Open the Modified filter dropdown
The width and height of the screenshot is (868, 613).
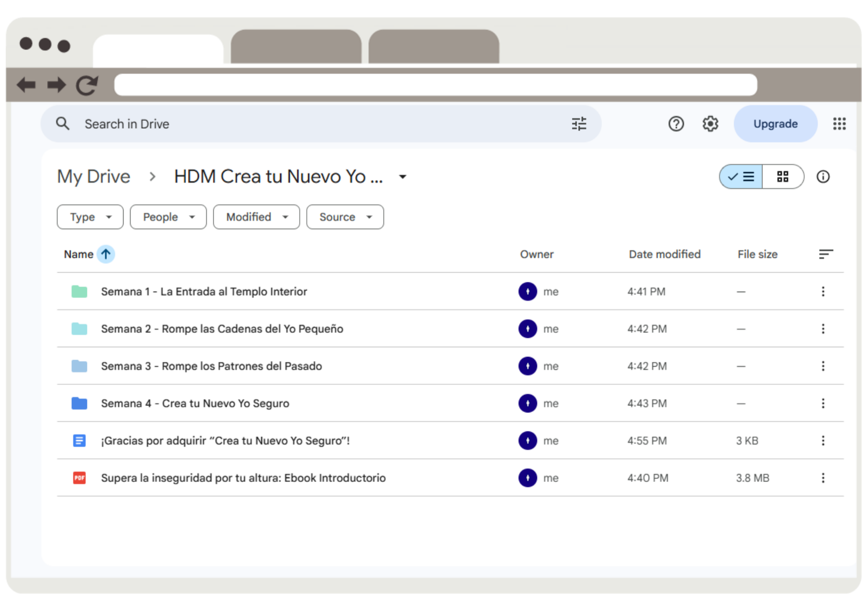pos(256,217)
